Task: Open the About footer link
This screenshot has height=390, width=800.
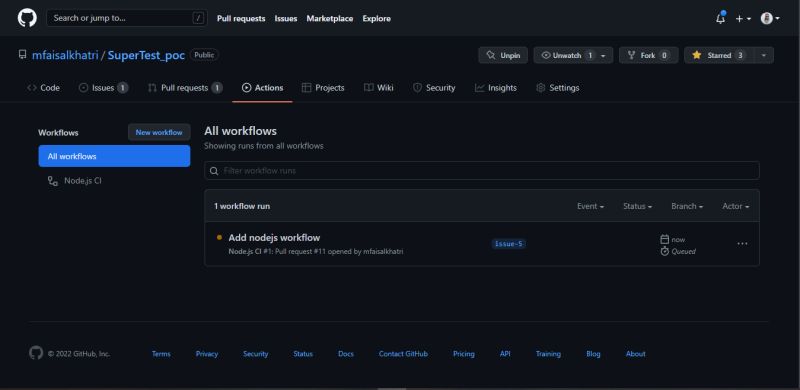Action: point(636,354)
